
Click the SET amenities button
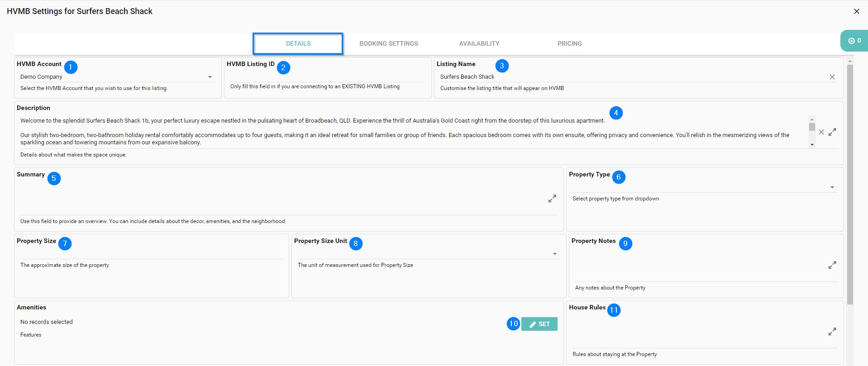pos(539,324)
